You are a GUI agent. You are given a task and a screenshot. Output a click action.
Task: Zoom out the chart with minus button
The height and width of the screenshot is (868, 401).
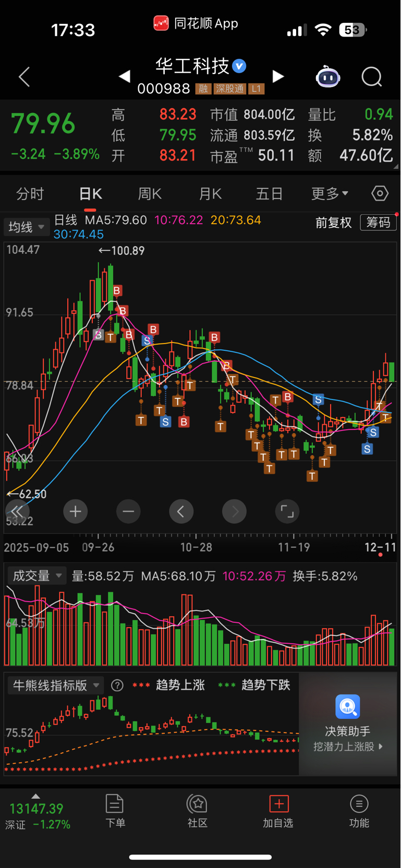pos(128,511)
